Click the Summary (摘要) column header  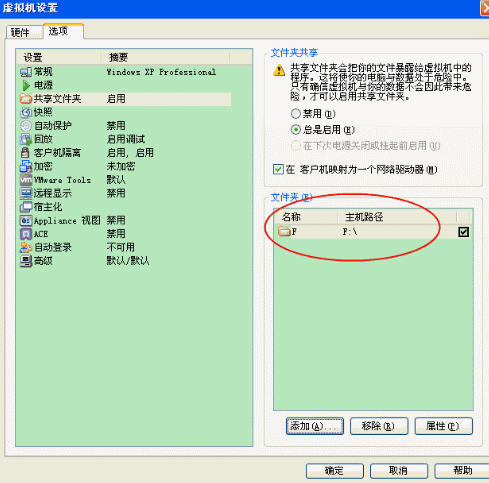[x=166, y=57]
